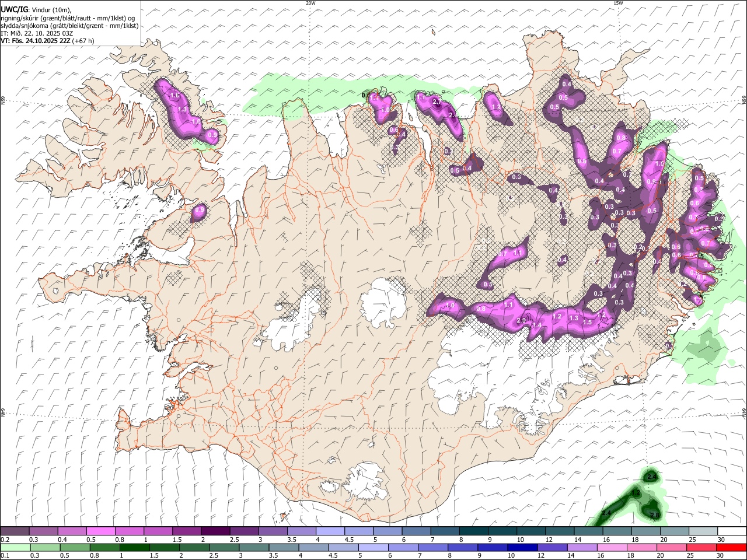747x560 pixels.
Task: Click the '2.8' rain value in green area
Action: click(655, 515)
